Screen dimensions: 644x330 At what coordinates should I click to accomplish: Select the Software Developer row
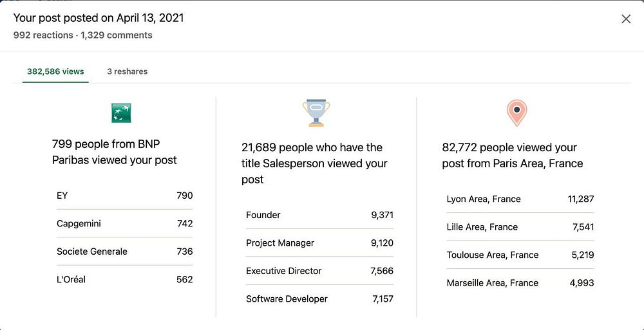click(319, 299)
